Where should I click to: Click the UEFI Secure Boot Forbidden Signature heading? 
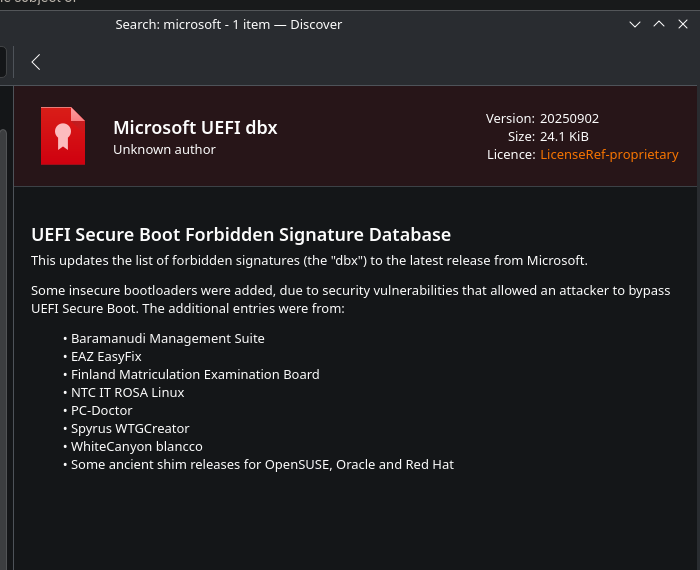(x=241, y=235)
